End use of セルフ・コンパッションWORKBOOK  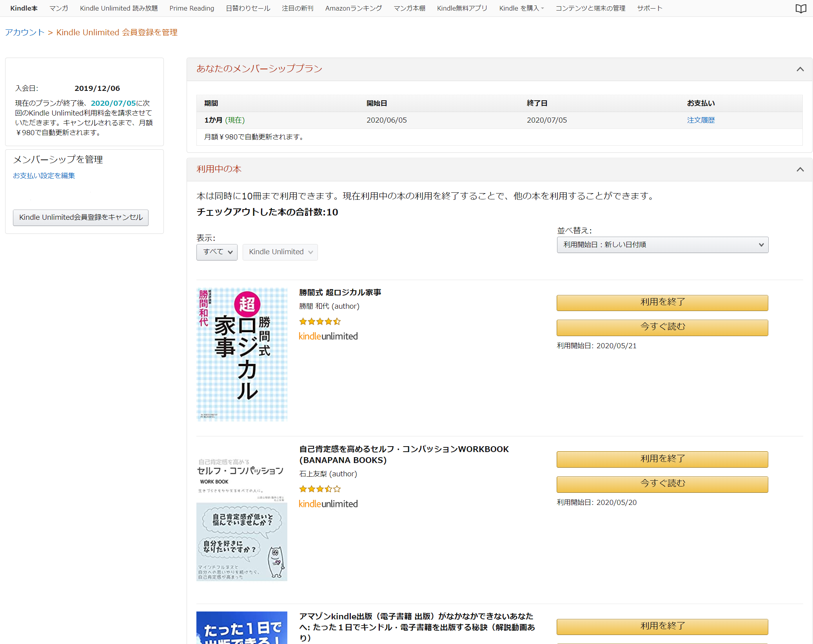pos(662,459)
